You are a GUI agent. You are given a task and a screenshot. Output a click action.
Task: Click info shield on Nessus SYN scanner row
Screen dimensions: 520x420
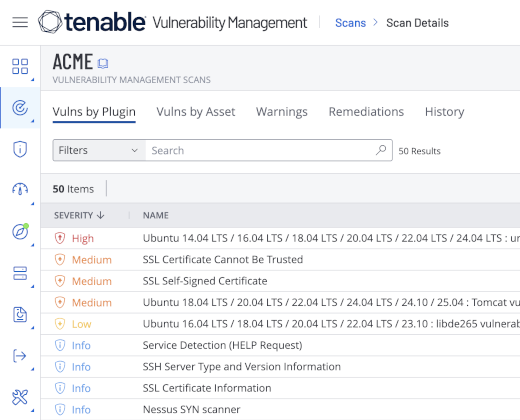click(60, 409)
